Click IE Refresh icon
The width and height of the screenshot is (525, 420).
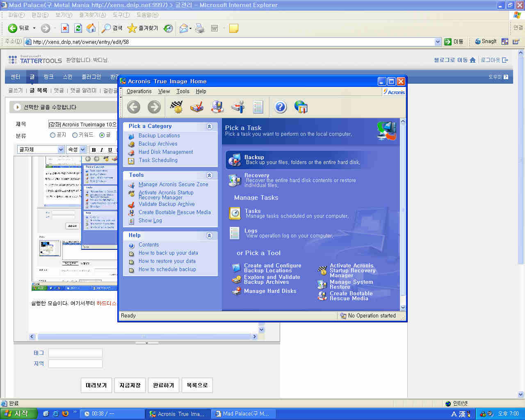tap(78, 28)
